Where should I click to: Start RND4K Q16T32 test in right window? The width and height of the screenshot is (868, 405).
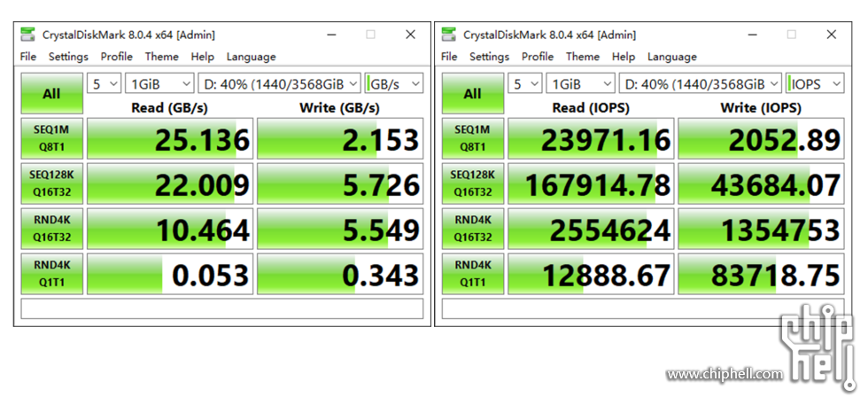coord(473,229)
